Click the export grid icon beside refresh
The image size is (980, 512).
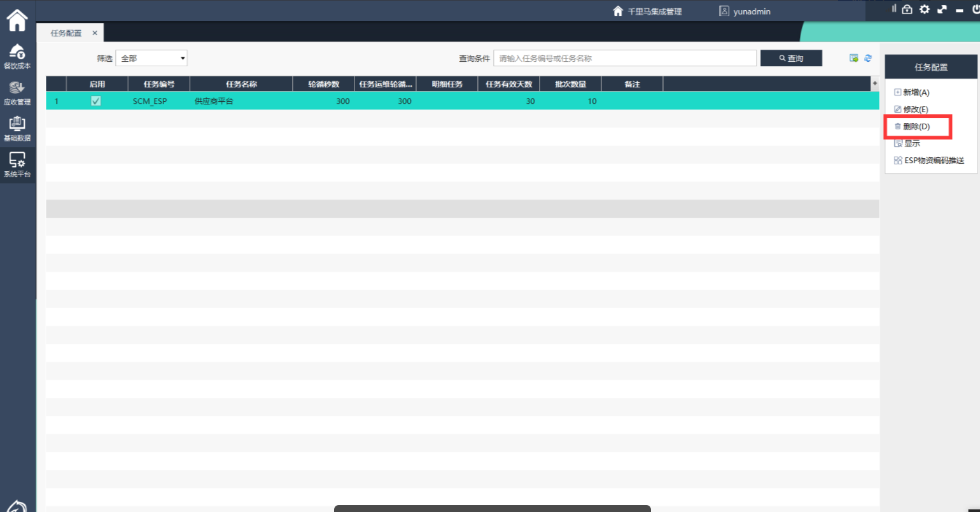[x=854, y=58]
